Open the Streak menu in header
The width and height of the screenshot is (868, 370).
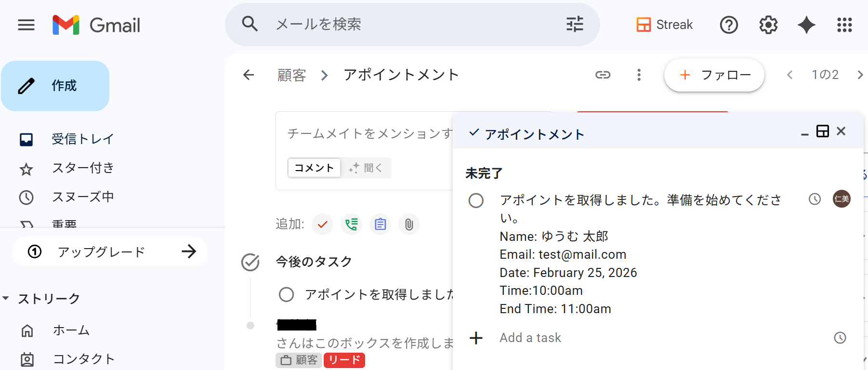tap(664, 25)
